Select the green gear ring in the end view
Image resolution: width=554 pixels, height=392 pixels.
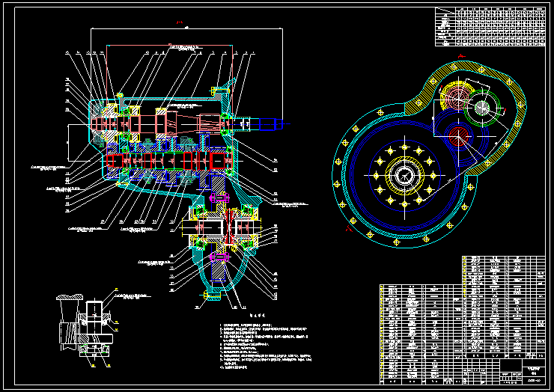[x=481, y=108]
